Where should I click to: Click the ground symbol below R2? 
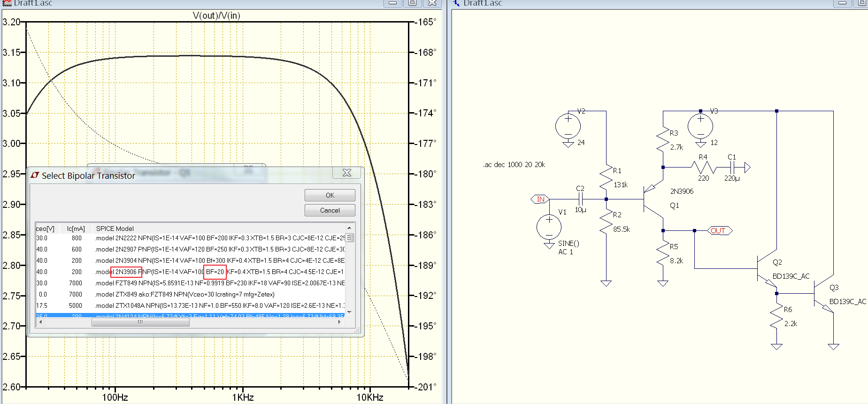click(x=606, y=283)
